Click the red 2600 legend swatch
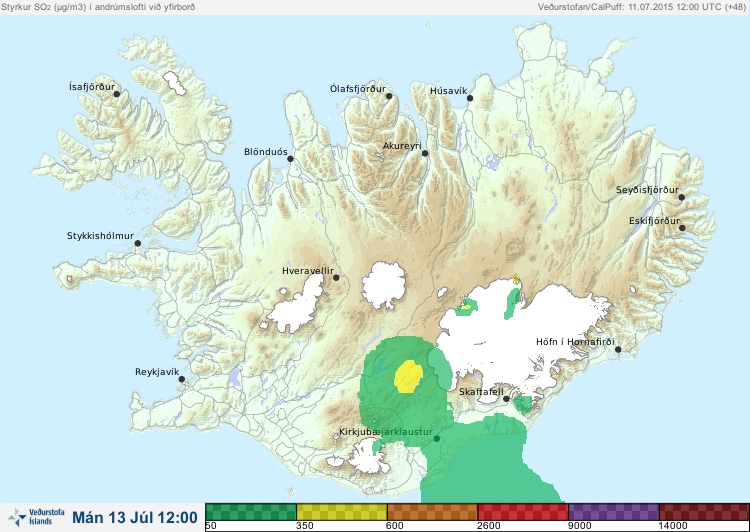 click(x=523, y=511)
